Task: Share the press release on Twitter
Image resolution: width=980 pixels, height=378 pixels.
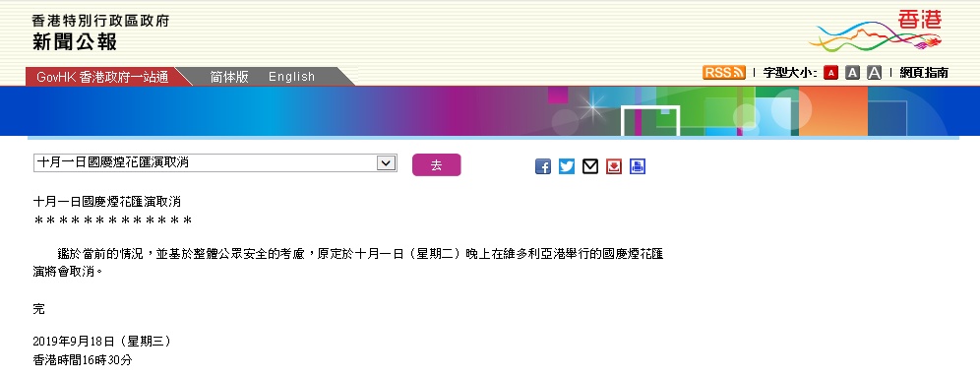Action: (567, 166)
